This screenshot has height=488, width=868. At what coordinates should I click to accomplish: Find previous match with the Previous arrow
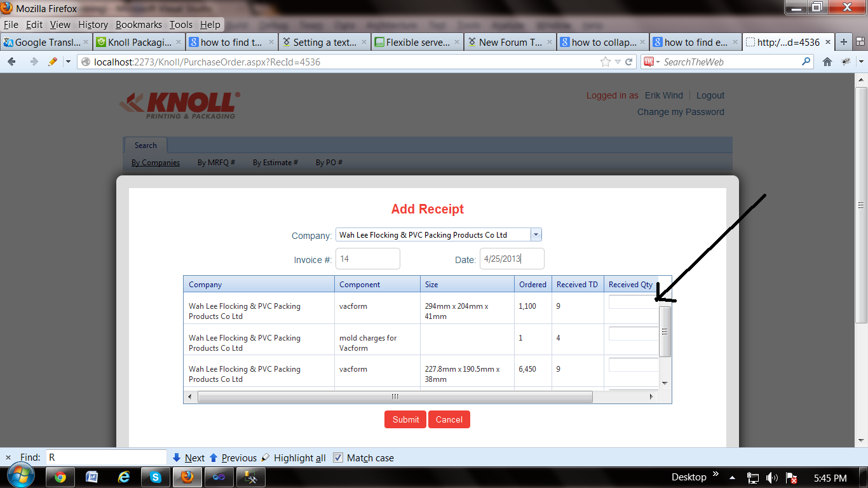click(233, 457)
